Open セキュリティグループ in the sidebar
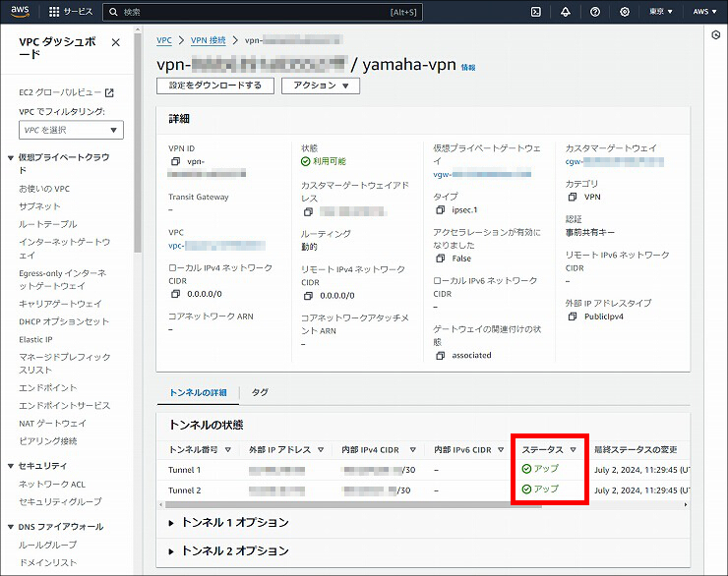Image resolution: width=728 pixels, height=576 pixels. coord(60,501)
